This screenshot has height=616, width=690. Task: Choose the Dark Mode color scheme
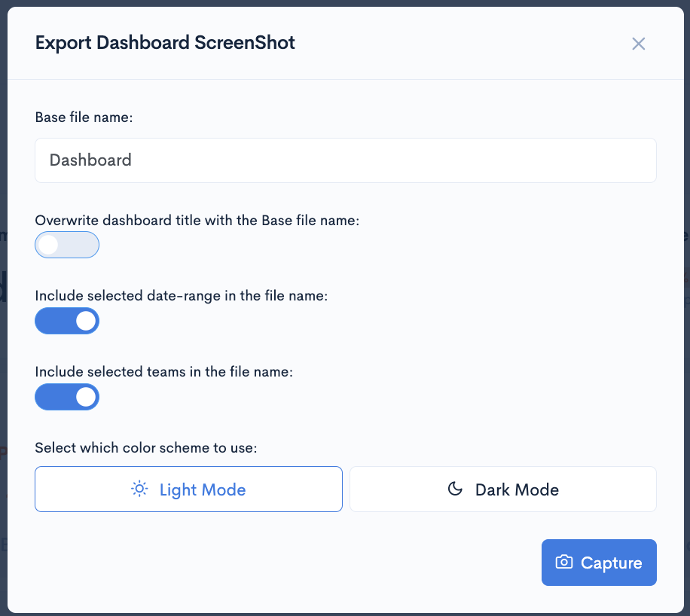503,489
